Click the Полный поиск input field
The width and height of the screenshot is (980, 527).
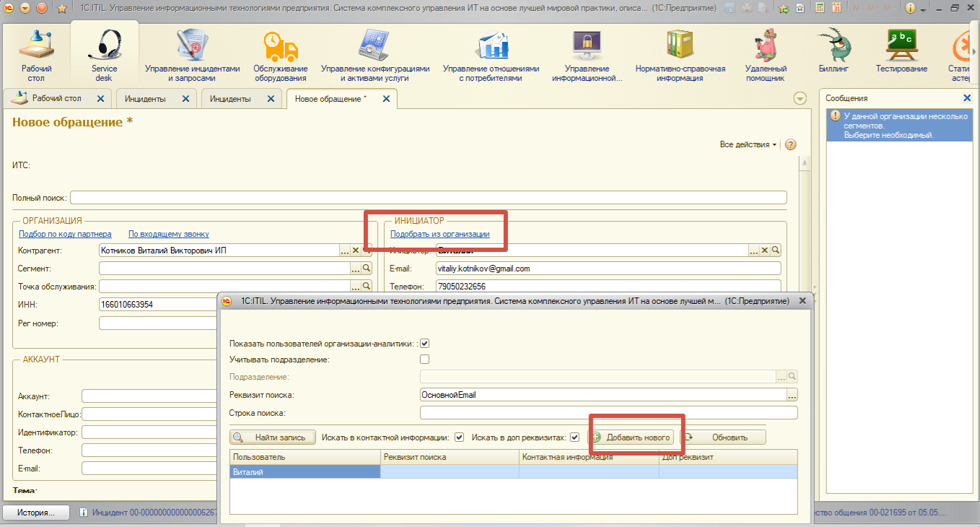[x=428, y=197]
